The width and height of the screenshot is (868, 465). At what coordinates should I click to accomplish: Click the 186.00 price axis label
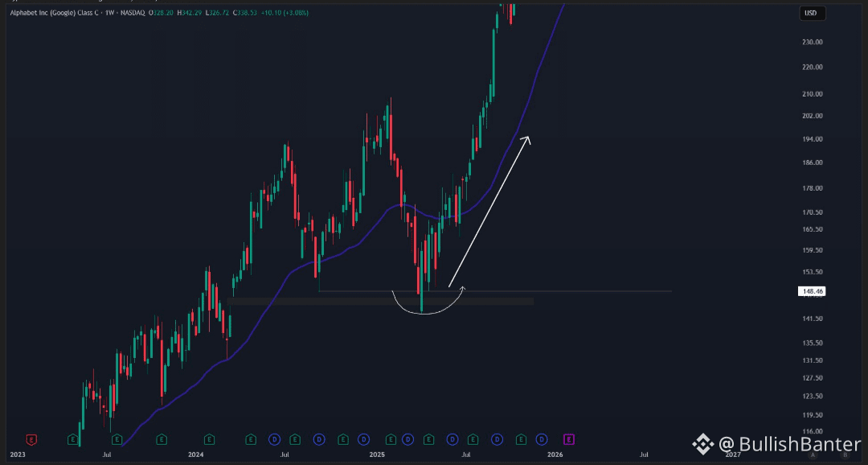tap(812, 163)
